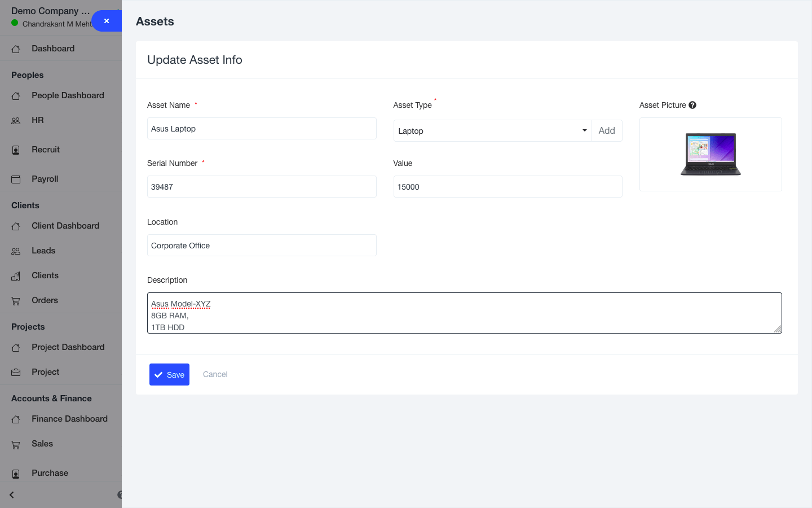The width and height of the screenshot is (812, 508).
Task: Click the Payroll card icon
Action: pyautogui.click(x=16, y=179)
